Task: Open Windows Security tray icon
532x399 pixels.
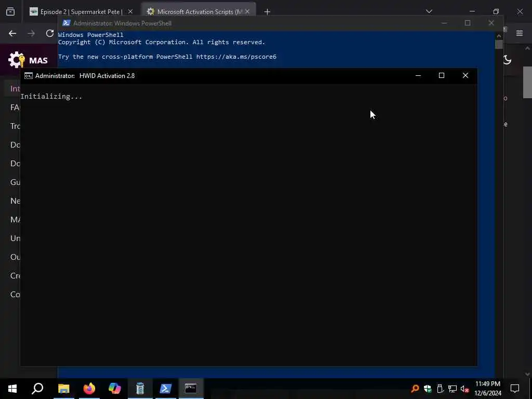Action: pos(428,389)
